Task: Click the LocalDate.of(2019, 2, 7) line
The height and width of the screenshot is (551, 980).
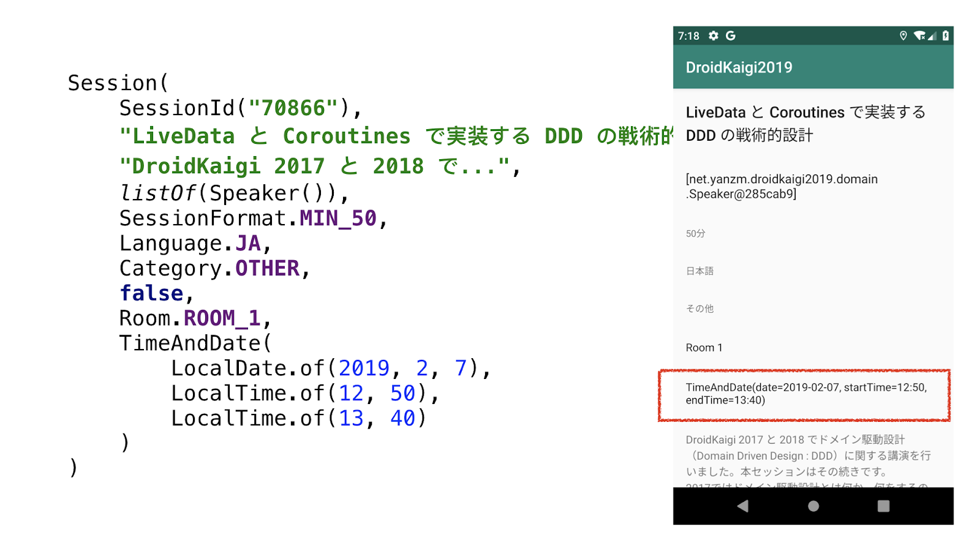Action: pos(331,369)
